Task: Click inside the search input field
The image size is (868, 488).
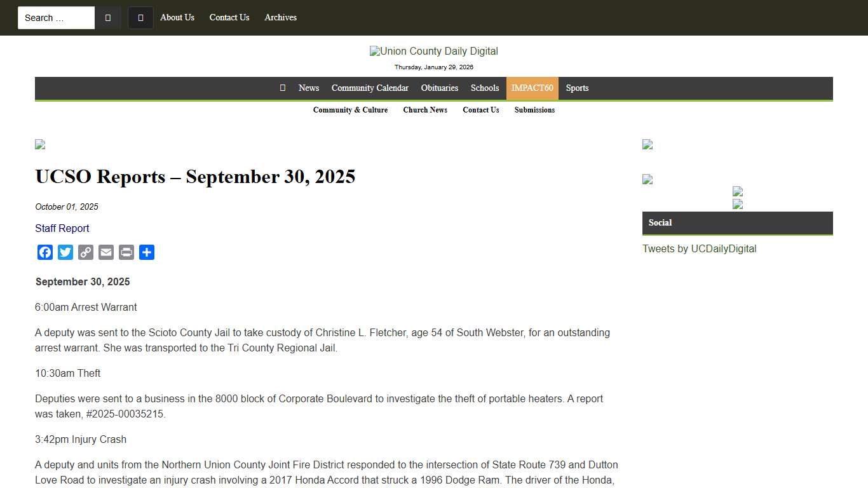Action: [x=56, y=17]
